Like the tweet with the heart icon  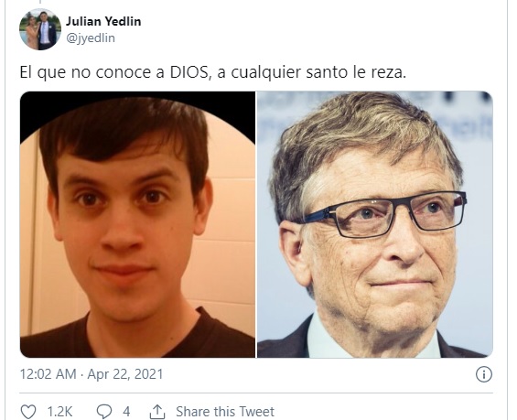click(28, 412)
